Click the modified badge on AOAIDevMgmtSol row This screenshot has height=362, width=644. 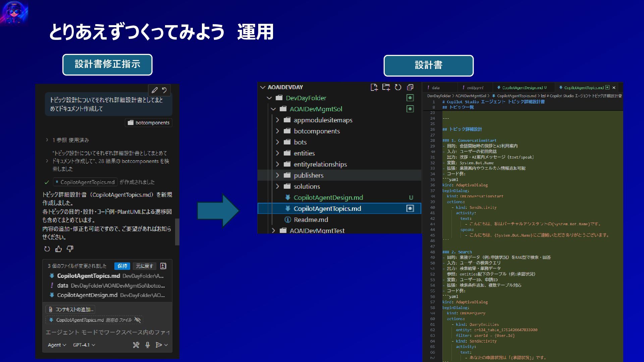pos(410,109)
